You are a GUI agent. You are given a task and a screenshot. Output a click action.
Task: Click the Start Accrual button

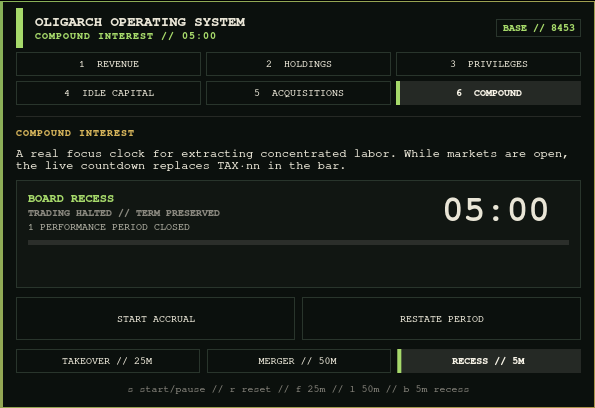[156, 319]
